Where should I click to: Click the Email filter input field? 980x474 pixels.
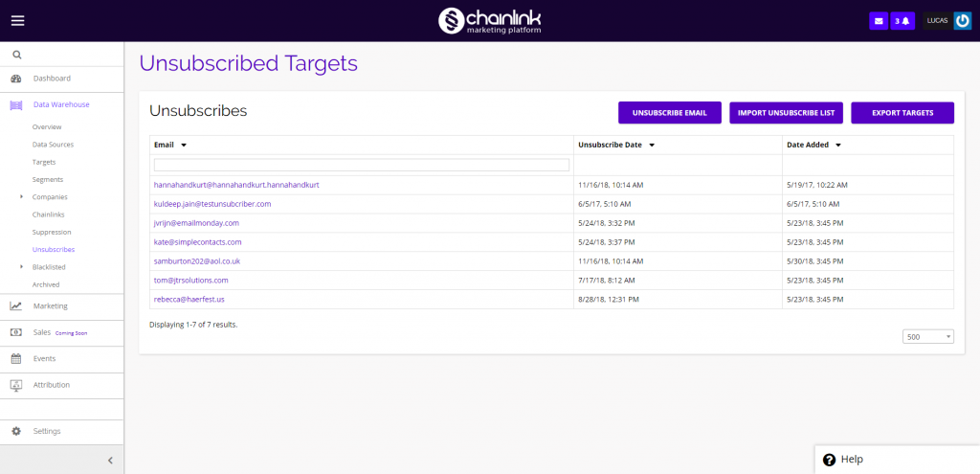pos(361,165)
